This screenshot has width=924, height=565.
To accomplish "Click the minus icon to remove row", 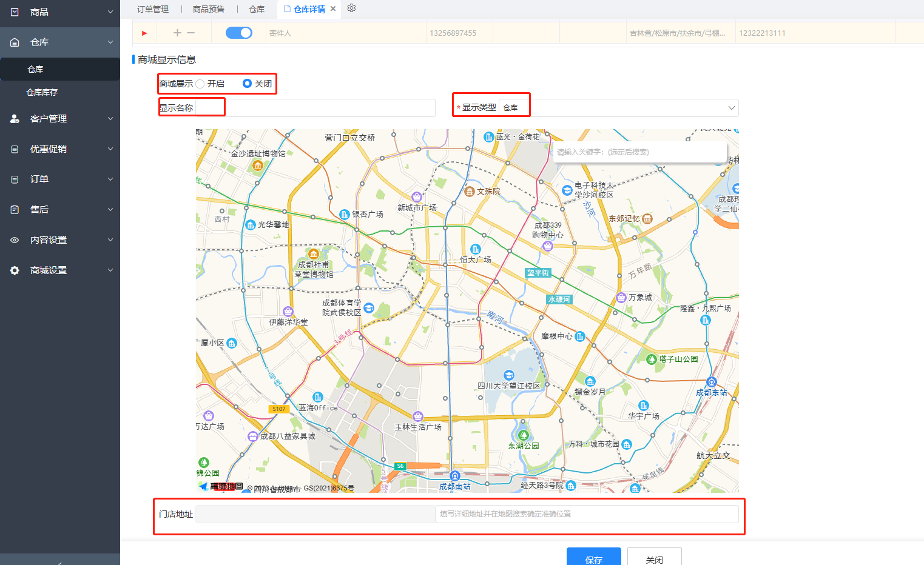I will (x=191, y=33).
